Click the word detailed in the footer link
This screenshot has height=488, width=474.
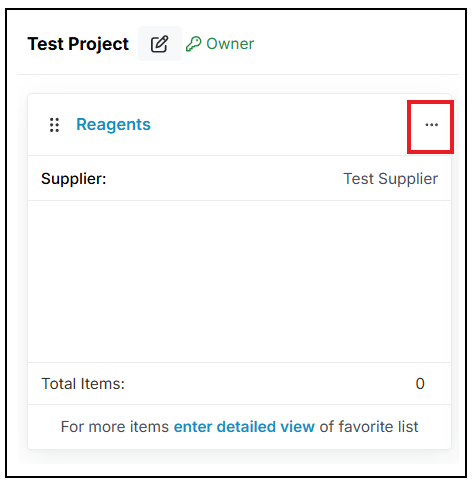pos(246,427)
